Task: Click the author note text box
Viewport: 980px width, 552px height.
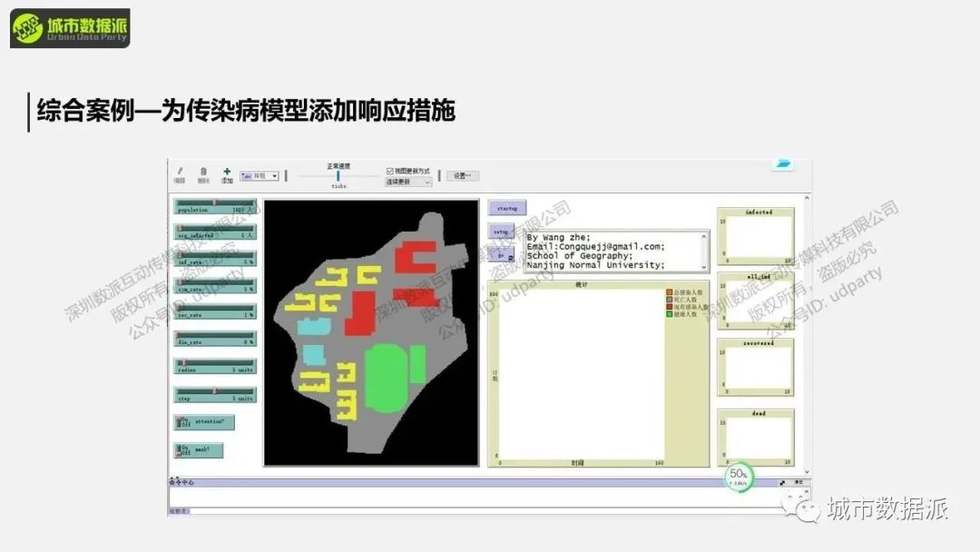Action: click(x=616, y=251)
